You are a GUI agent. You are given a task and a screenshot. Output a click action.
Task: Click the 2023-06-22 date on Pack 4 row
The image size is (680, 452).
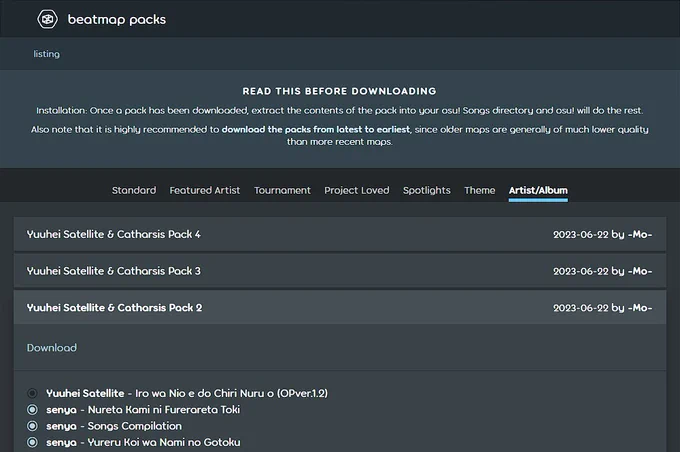(581, 235)
